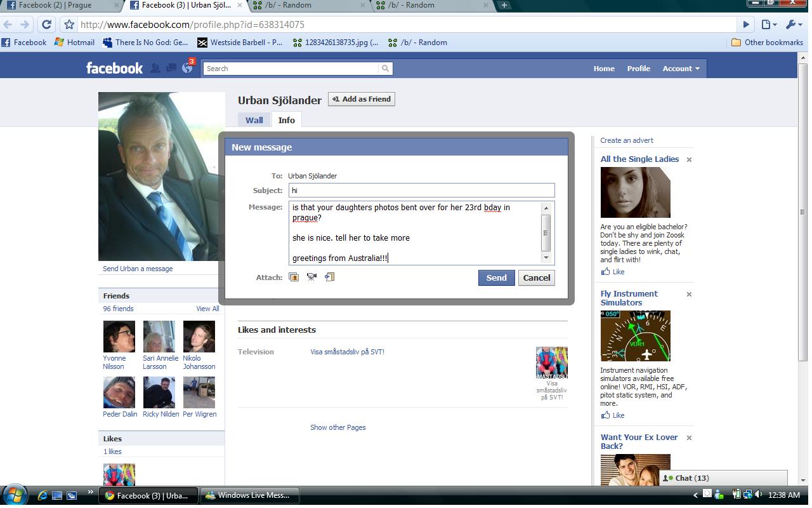Attach a photo using the photo icon
The image size is (812, 508).
294,277
